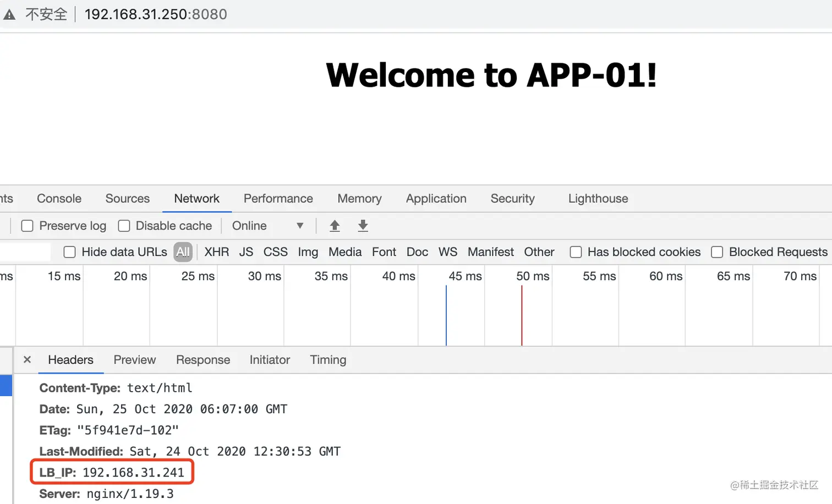This screenshot has height=504, width=832.
Task: Check the Blocked Requests filter
Action: (x=717, y=252)
